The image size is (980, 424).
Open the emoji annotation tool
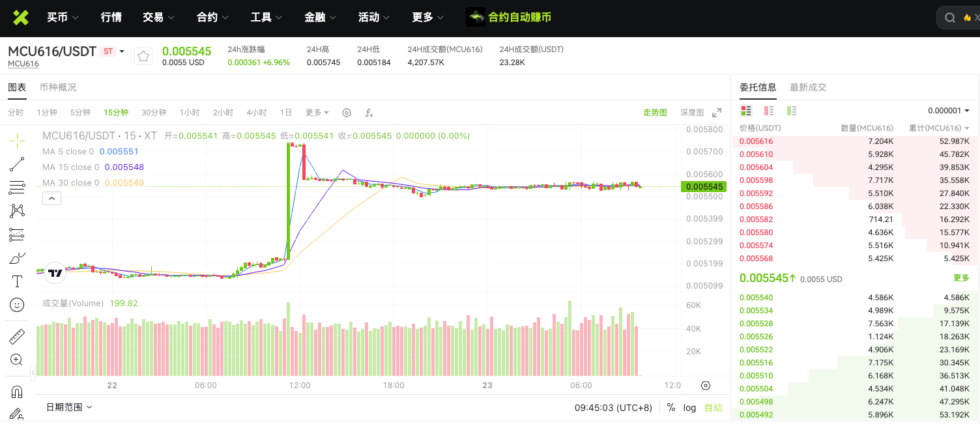pyautogui.click(x=16, y=303)
